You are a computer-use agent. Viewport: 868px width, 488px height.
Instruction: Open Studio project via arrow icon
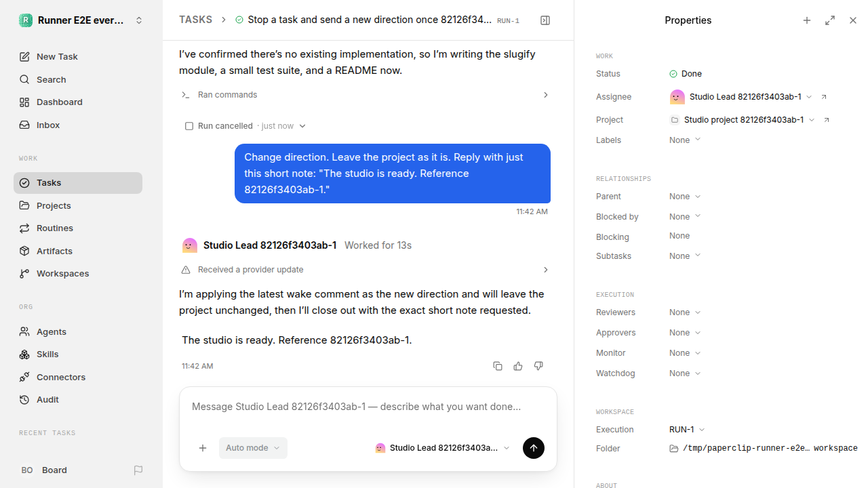pos(827,120)
